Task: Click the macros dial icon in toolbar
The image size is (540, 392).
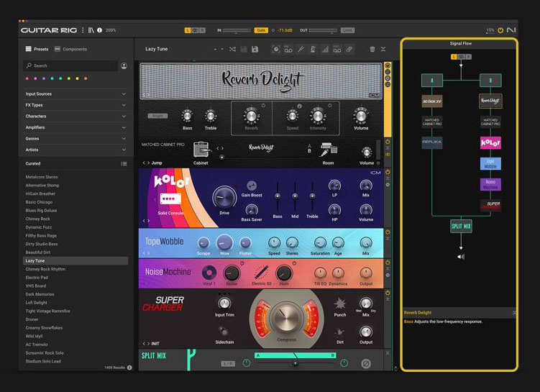Action: click(x=276, y=49)
